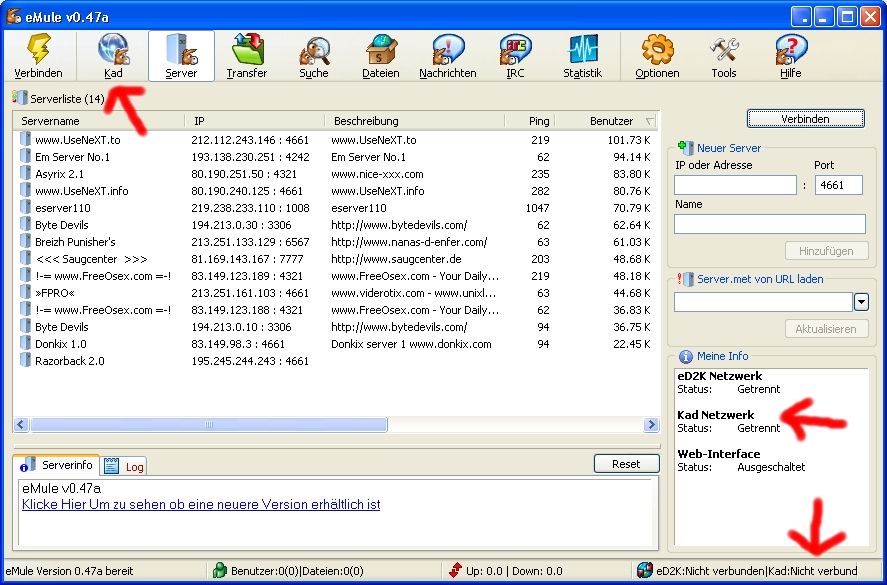Open the Transfer toolbar icon
This screenshot has width=887, height=585.
point(247,49)
